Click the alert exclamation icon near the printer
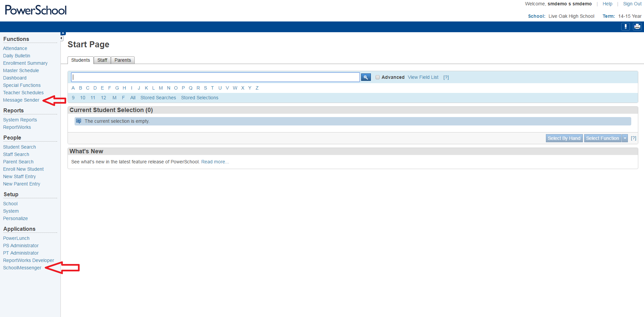644x317 pixels. [626, 27]
